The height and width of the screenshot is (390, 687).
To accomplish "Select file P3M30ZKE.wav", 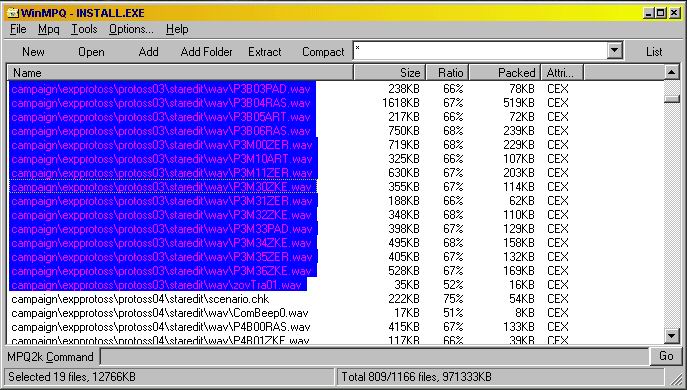I will click(163, 187).
